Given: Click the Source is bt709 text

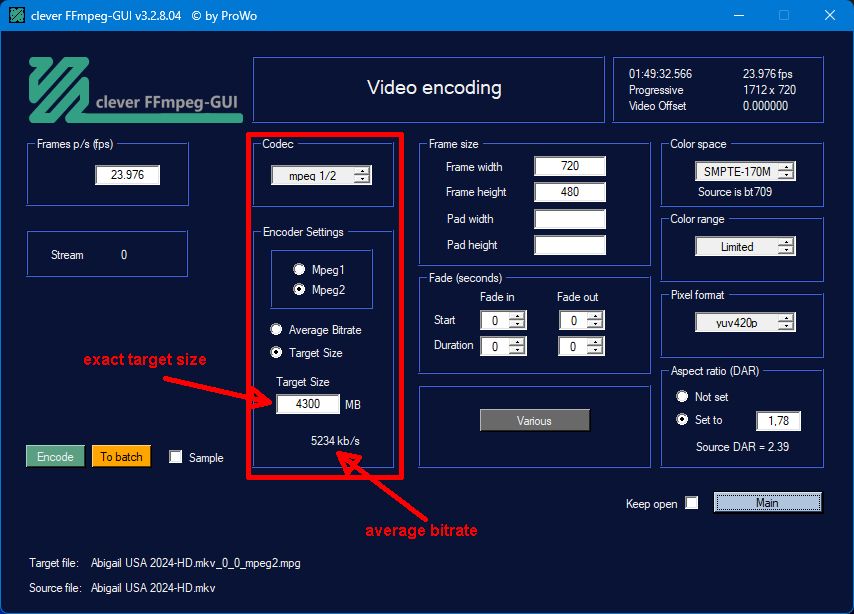Looking at the screenshot, I should click(735, 192).
